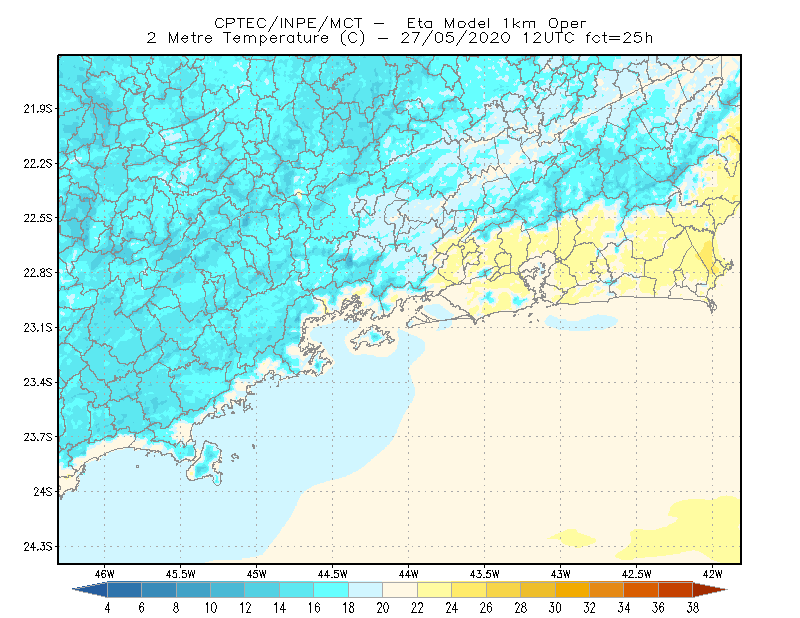Click the legend swatch between 14 and 16
The width and height of the screenshot is (800, 618).
pyautogui.click(x=297, y=590)
